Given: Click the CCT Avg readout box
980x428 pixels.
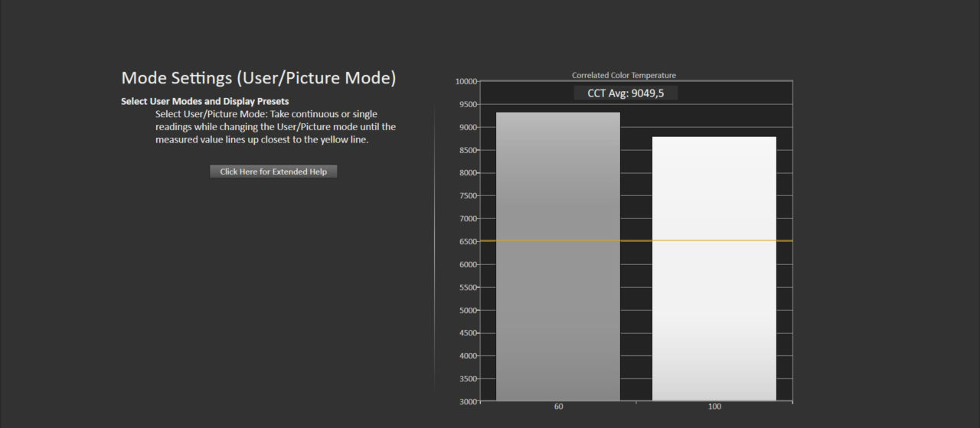Looking at the screenshot, I should tap(626, 93).
